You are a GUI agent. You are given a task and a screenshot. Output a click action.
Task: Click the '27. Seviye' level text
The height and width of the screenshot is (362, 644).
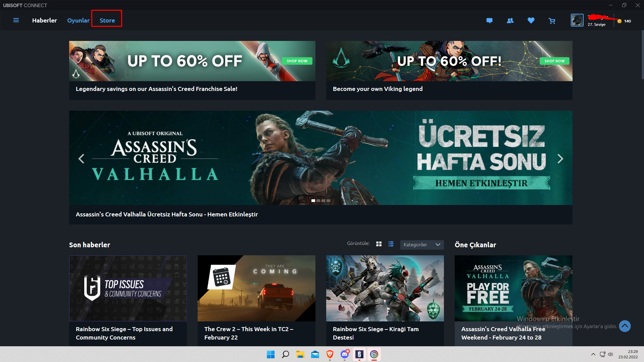596,24
